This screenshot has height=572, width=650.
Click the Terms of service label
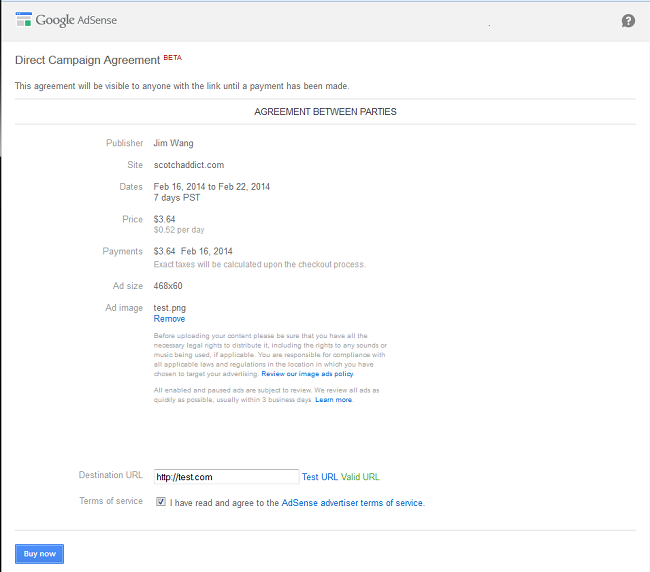[111, 501]
